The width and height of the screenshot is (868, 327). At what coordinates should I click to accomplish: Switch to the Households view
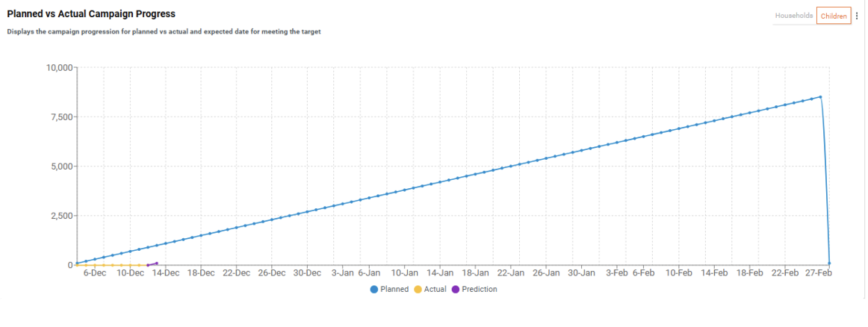pyautogui.click(x=793, y=16)
